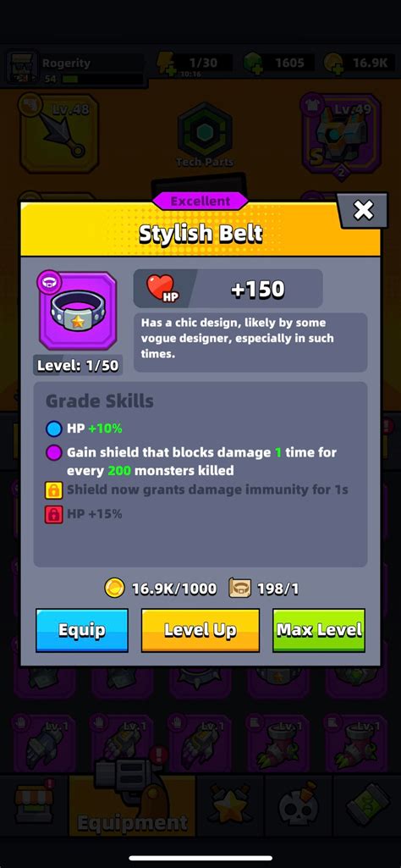Tap the red locked skill padlock
Screen dimensions: 401x868
coord(53,514)
